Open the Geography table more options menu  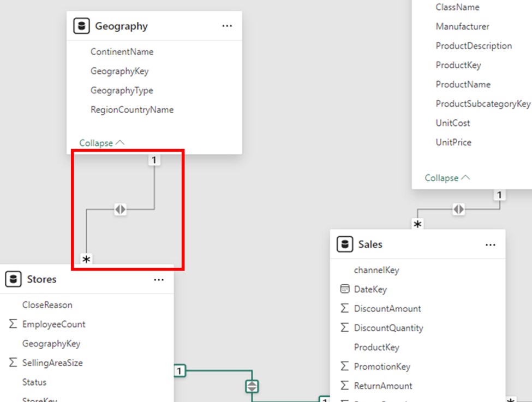point(227,26)
